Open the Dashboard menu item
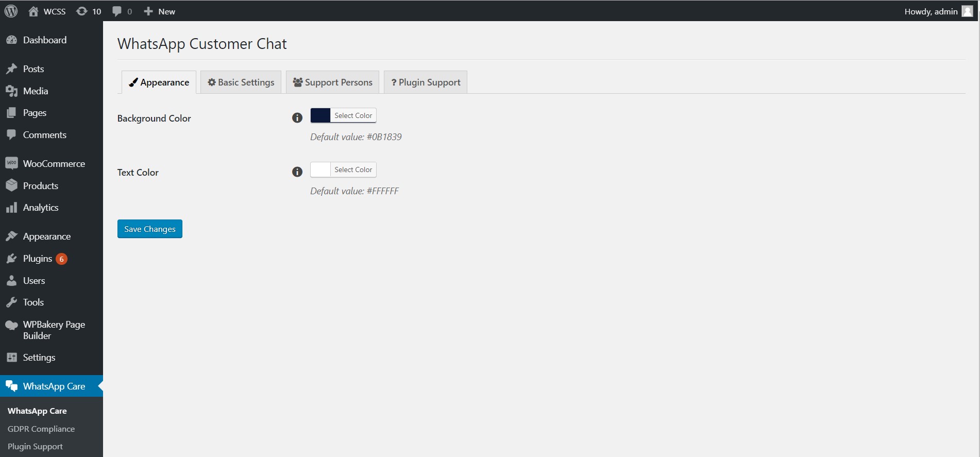Screen dimensions: 980x457 point(45,40)
